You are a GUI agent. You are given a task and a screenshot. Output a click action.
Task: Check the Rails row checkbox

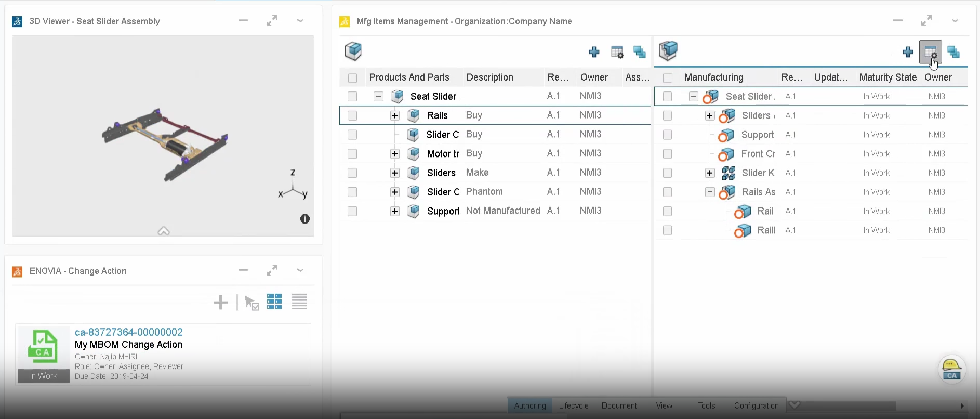click(352, 115)
